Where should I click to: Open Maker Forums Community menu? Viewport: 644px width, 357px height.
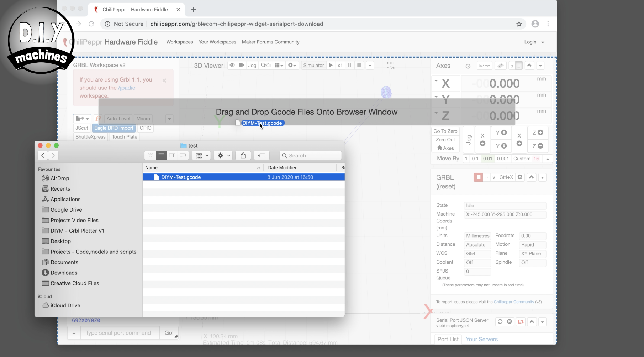click(x=271, y=42)
